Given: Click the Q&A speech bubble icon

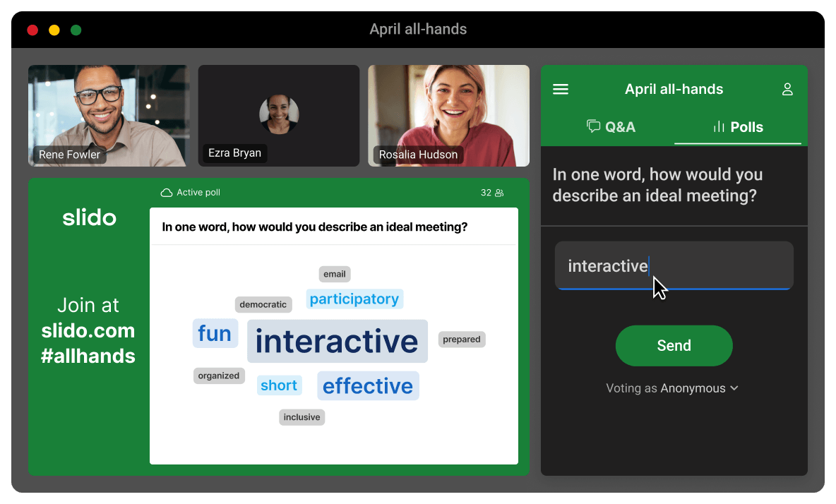Looking at the screenshot, I should (594, 126).
